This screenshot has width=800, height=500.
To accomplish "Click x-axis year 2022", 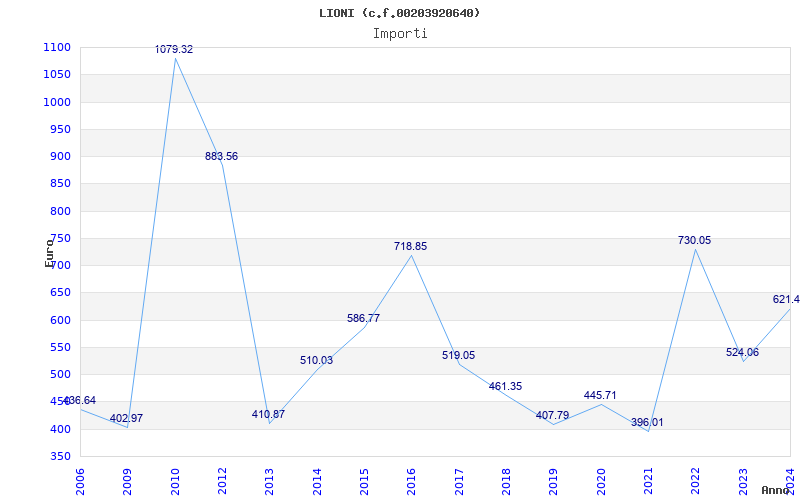I will (x=695, y=482).
